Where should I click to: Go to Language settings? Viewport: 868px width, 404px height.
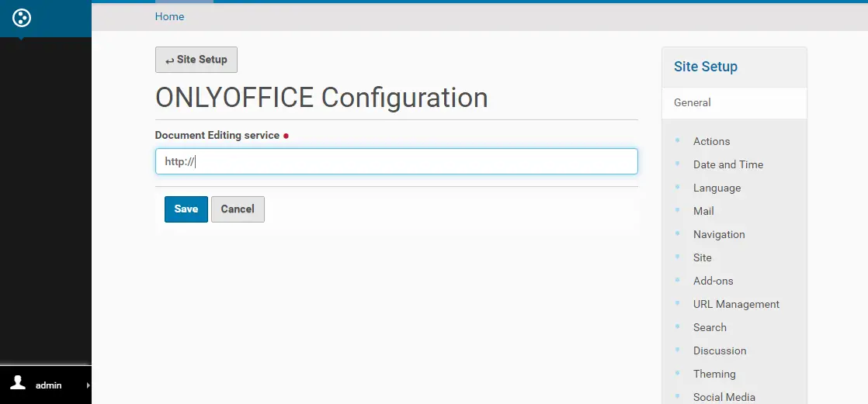coord(717,188)
